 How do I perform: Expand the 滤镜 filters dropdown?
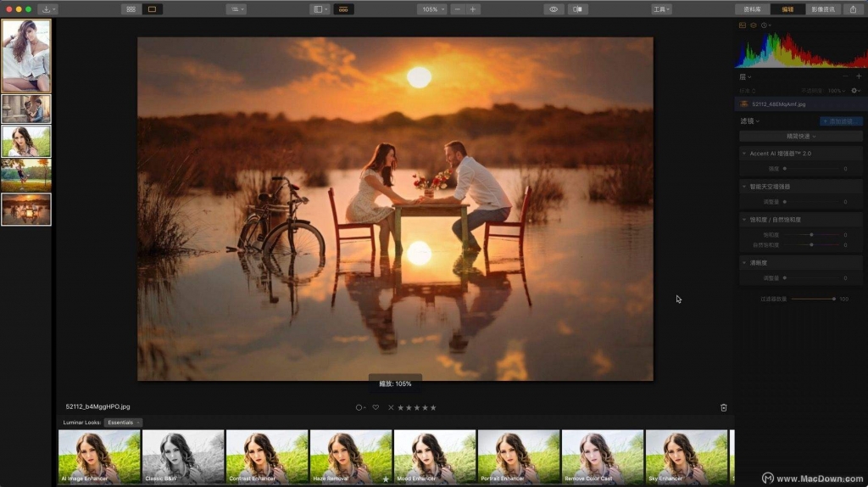pyautogui.click(x=750, y=120)
